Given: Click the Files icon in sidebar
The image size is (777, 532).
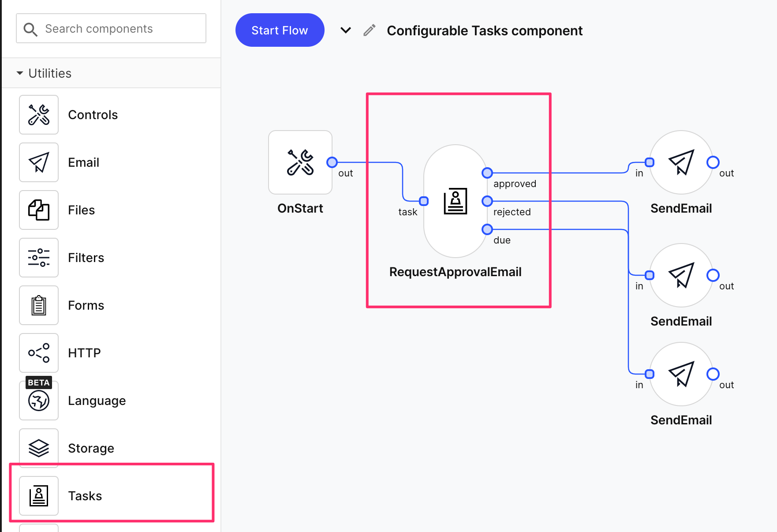Looking at the screenshot, I should (39, 210).
